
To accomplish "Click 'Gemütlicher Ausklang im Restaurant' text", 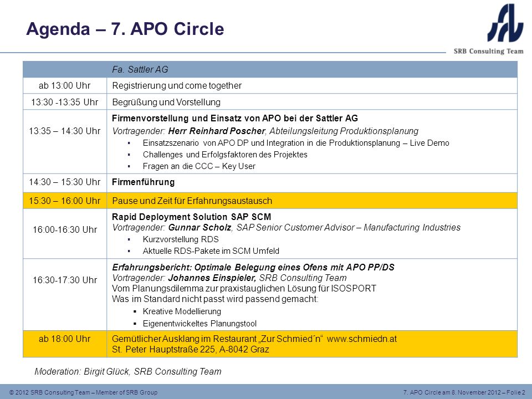I will tap(217, 339).
